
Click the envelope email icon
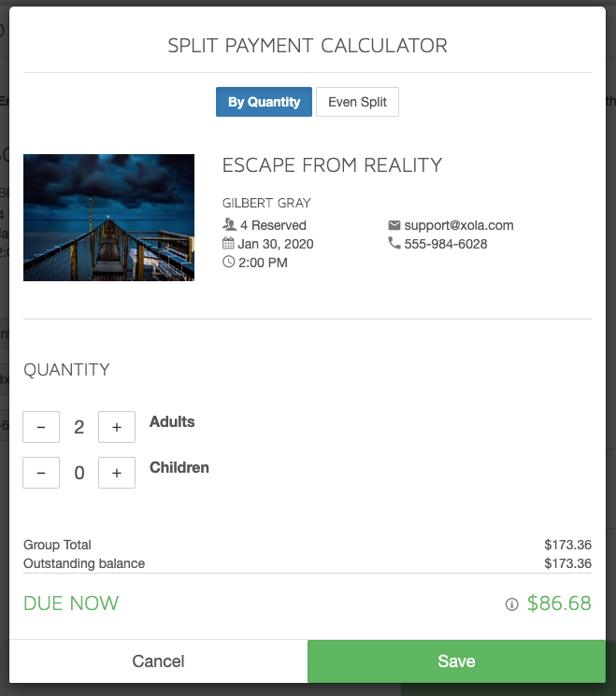point(394,225)
